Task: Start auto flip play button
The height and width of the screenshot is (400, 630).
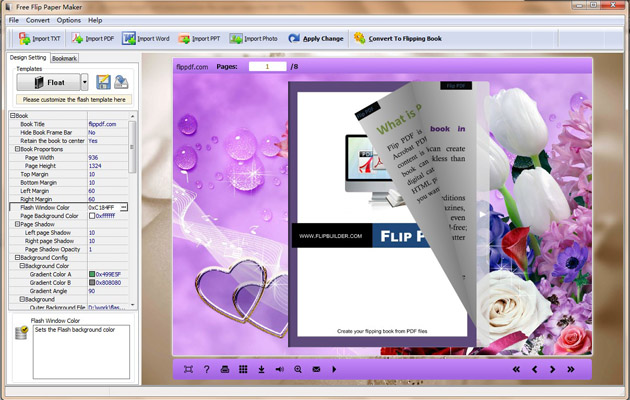Action: click(x=334, y=369)
